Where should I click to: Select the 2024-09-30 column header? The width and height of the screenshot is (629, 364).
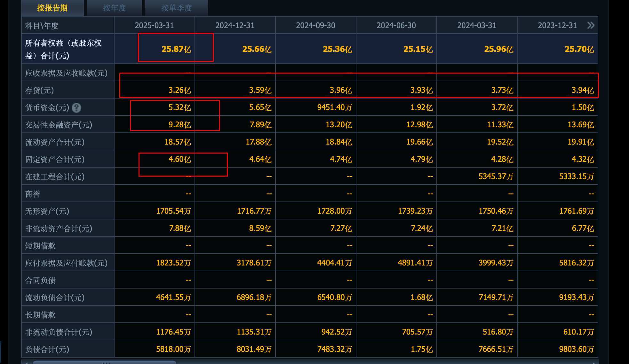(x=315, y=25)
